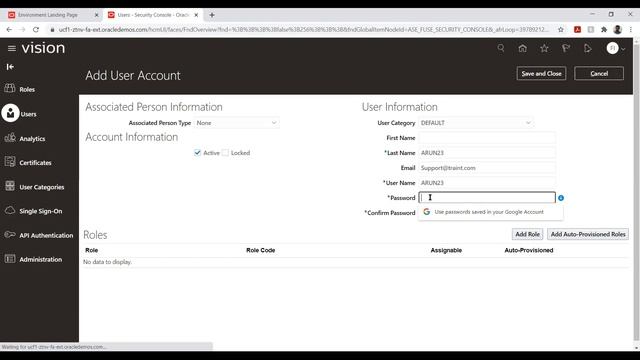Open the hamburger navigator menu
This screenshot has width=640, height=360.
(11, 49)
